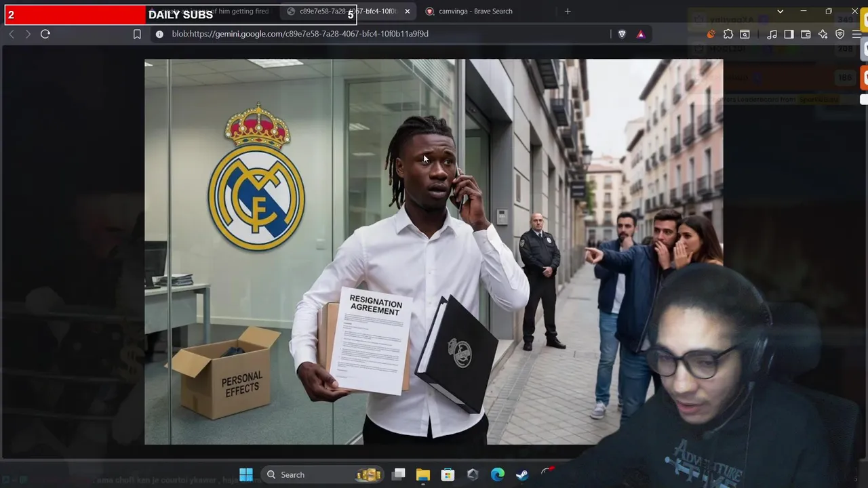Open Microsoft Store from taskbar
868x488 pixels.
tap(448, 474)
